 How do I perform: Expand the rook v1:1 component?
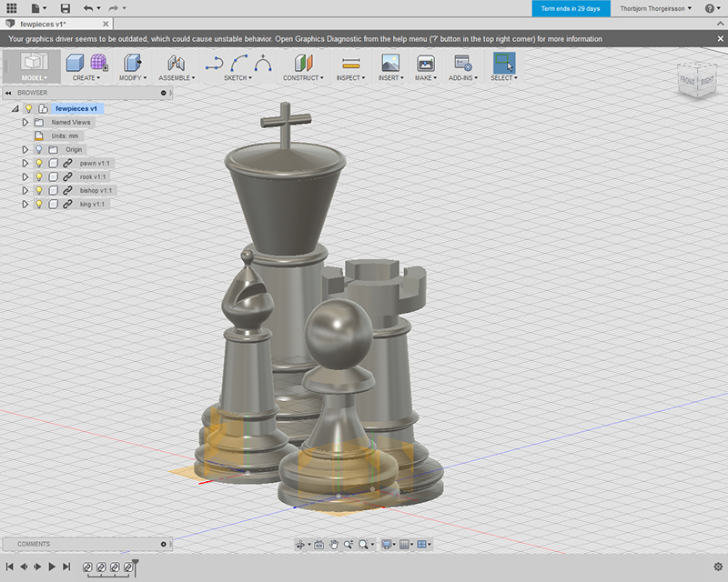[x=25, y=176]
